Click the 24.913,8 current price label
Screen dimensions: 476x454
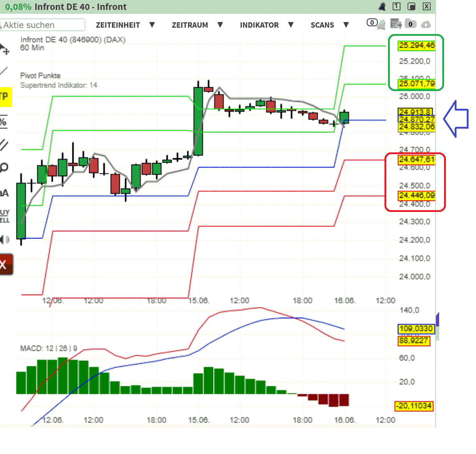pos(415,112)
